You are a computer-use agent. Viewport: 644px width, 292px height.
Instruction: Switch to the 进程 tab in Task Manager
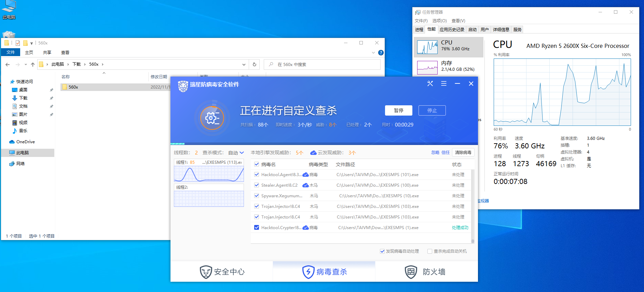[419, 30]
